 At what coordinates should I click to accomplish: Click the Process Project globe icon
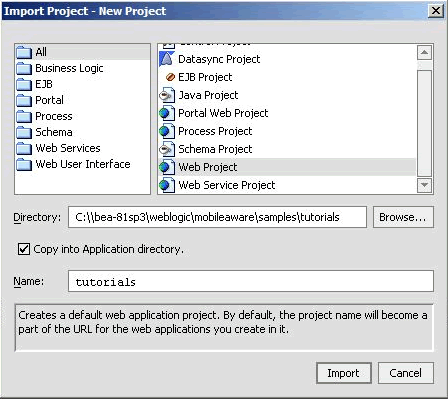pyautogui.click(x=167, y=131)
